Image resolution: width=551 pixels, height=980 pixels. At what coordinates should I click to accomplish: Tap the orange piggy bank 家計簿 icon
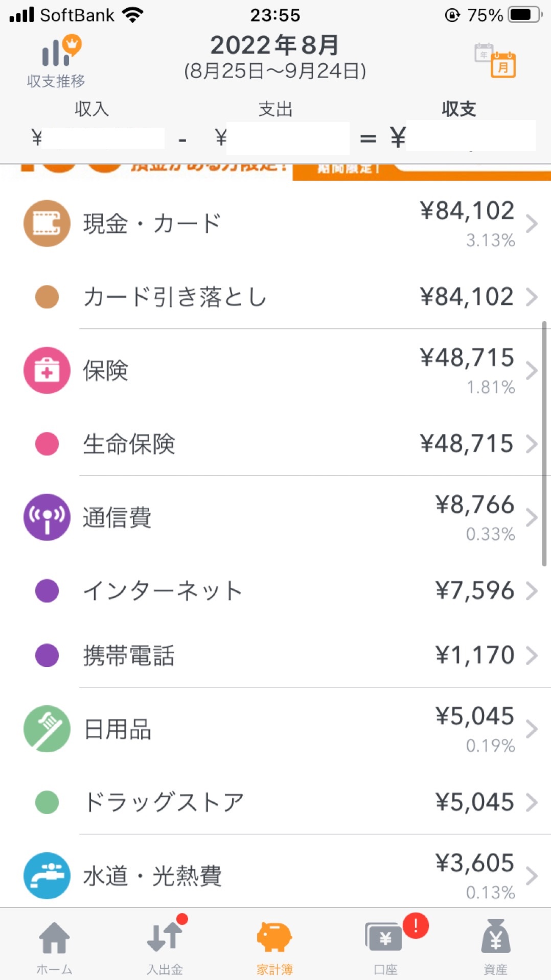click(274, 937)
